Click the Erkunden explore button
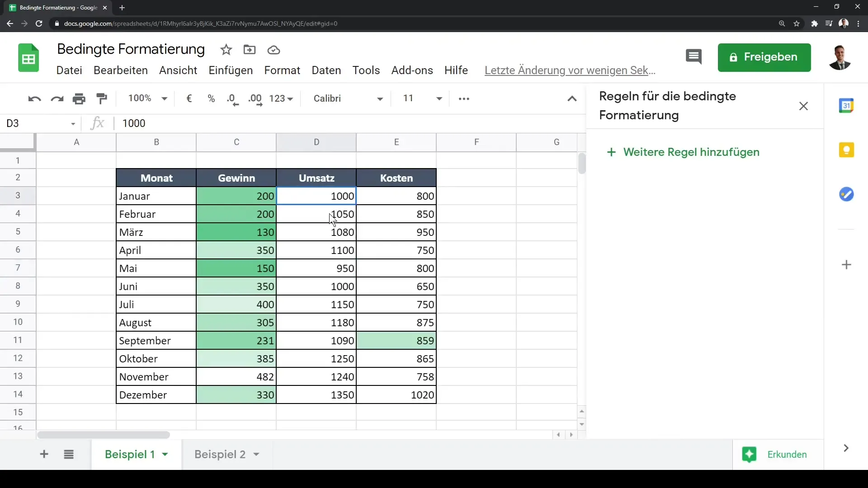Viewport: 868px width, 488px height. pyautogui.click(x=774, y=454)
